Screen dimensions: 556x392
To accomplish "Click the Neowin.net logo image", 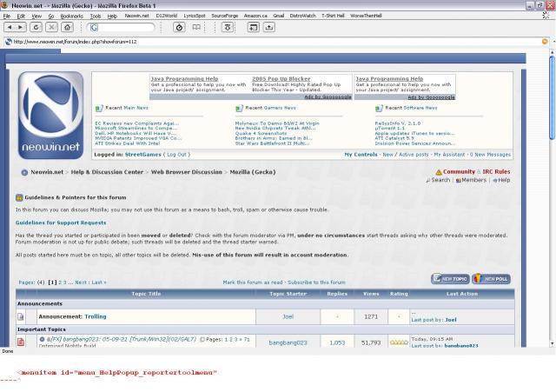I will coord(50,116).
